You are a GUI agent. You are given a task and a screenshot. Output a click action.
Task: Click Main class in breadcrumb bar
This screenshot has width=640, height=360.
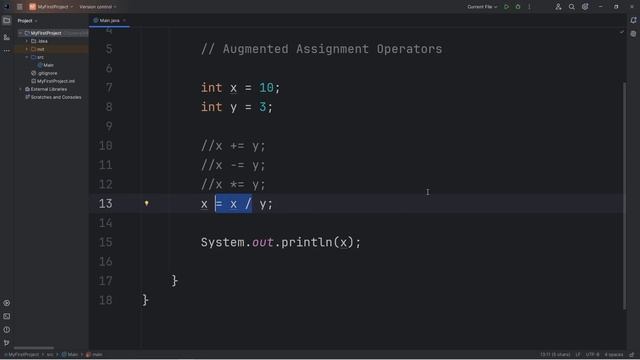(70, 355)
